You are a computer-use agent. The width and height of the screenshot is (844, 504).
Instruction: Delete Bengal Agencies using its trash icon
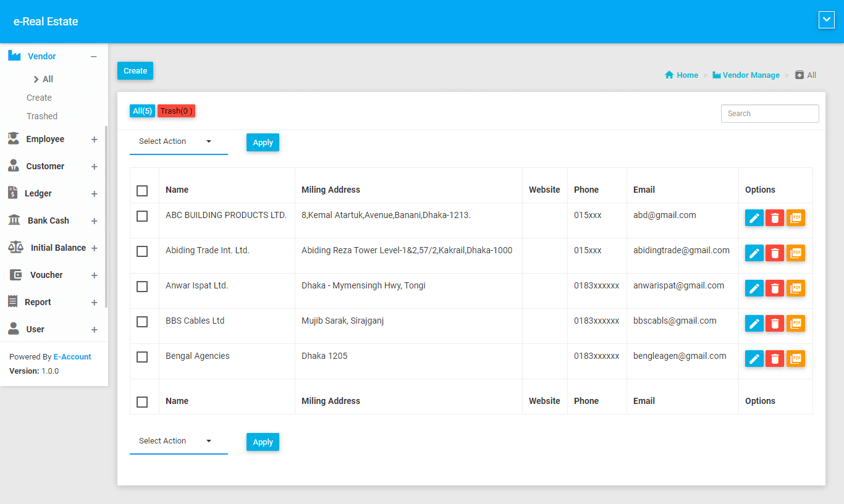775,359
